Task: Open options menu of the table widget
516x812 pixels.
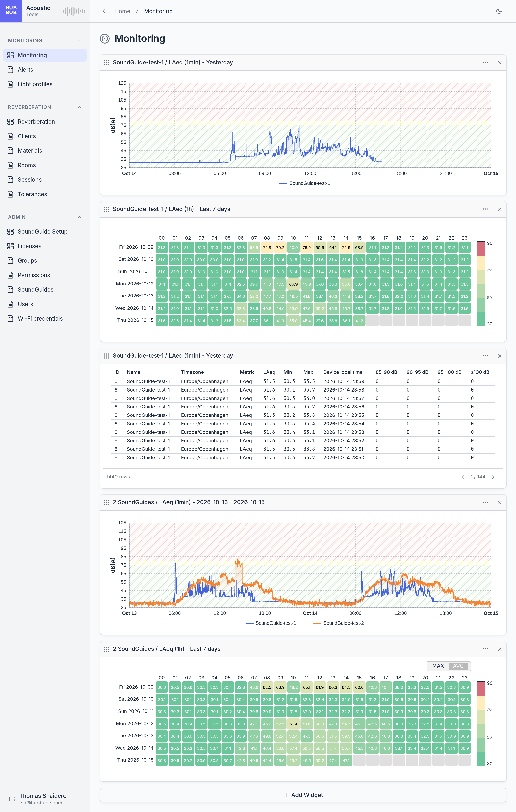Action: pyautogui.click(x=485, y=356)
